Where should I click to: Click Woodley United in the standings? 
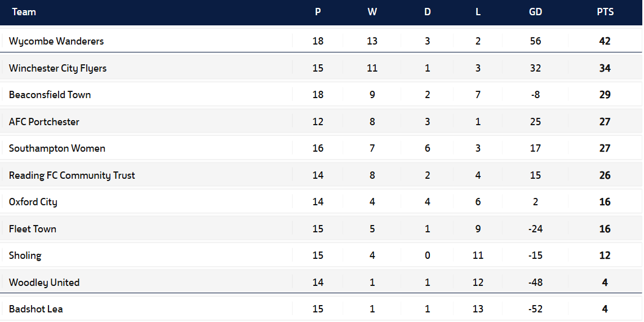pos(44,283)
